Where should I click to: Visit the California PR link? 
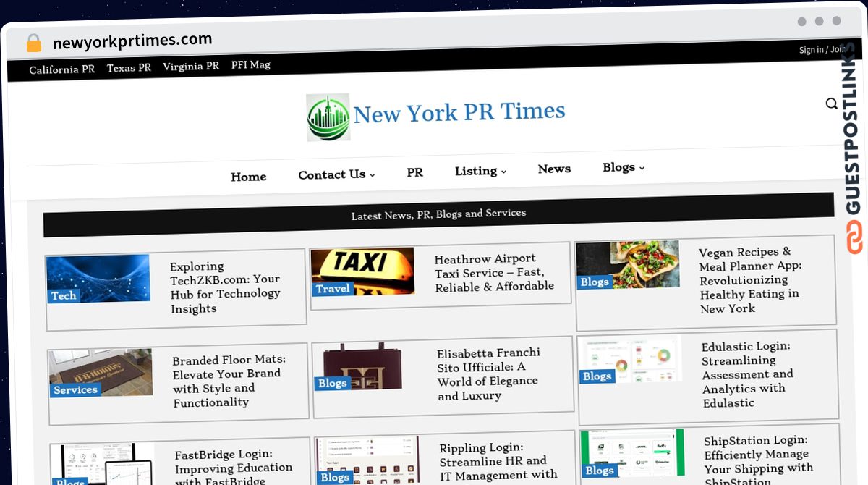(61, 69)
